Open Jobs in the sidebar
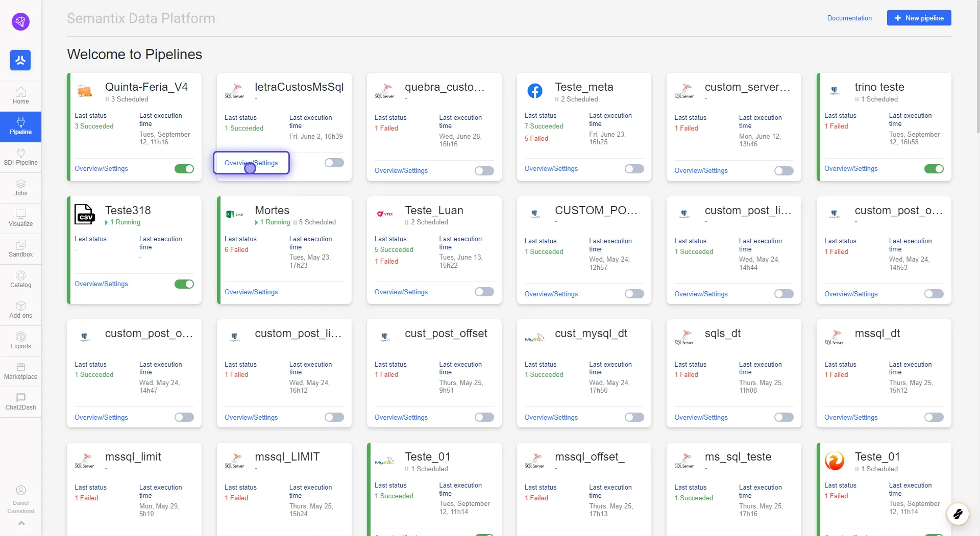Viewport: 980px width, 536px height. pos(20,188)
